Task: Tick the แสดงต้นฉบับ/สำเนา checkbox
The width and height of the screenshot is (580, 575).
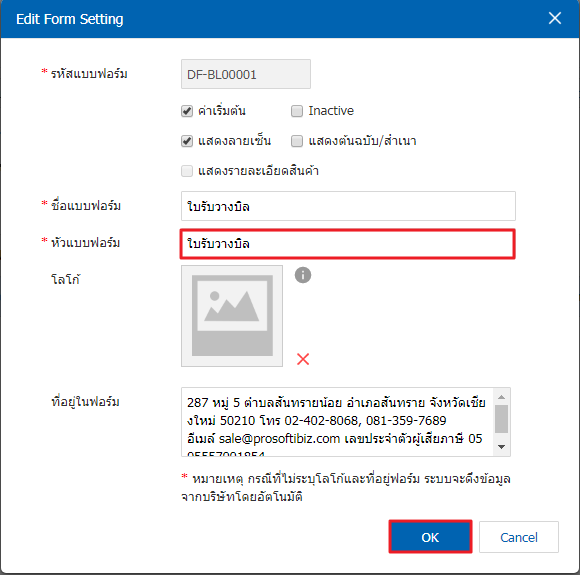Action: coord(297,141)
